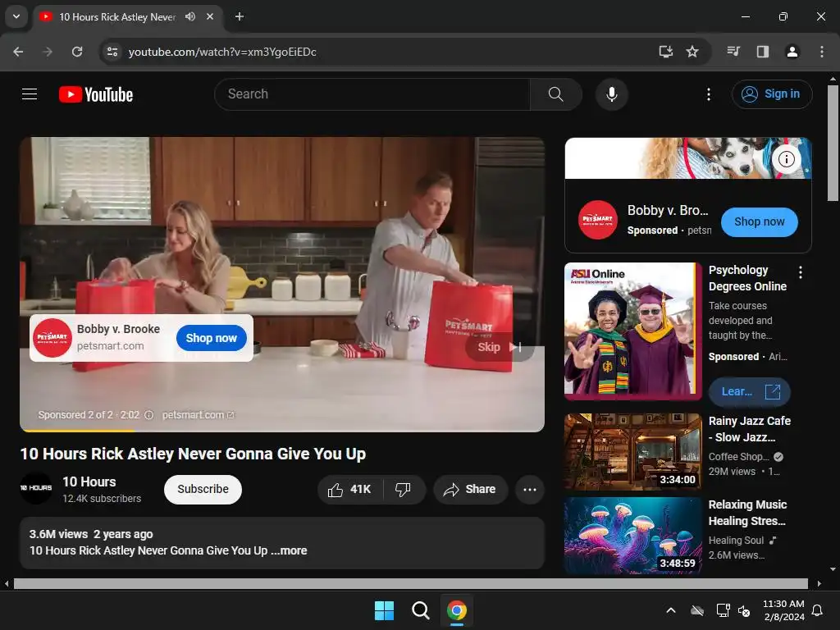Open the 10 Hours channel name

89,482
